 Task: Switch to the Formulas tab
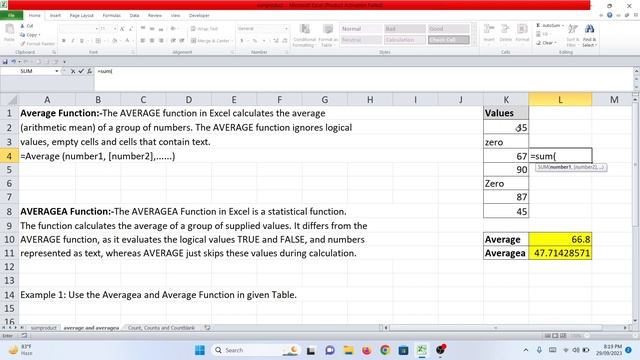(111, 15)
